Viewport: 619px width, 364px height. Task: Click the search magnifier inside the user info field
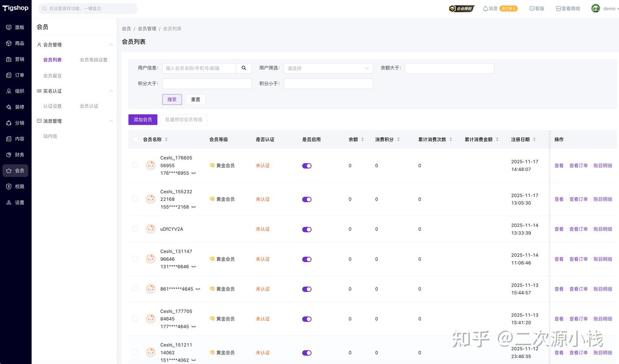[x=243, y=68]
